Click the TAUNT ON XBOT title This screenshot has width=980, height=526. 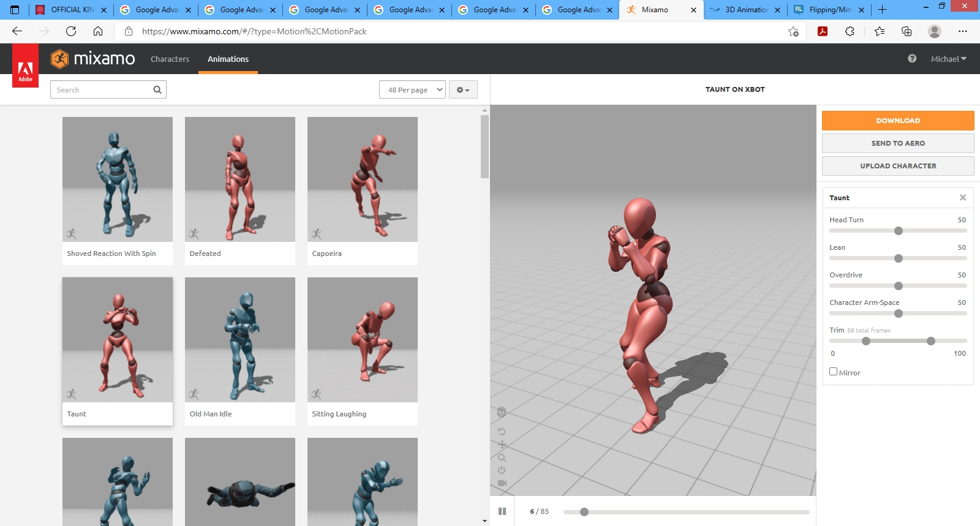coord(735,89)
